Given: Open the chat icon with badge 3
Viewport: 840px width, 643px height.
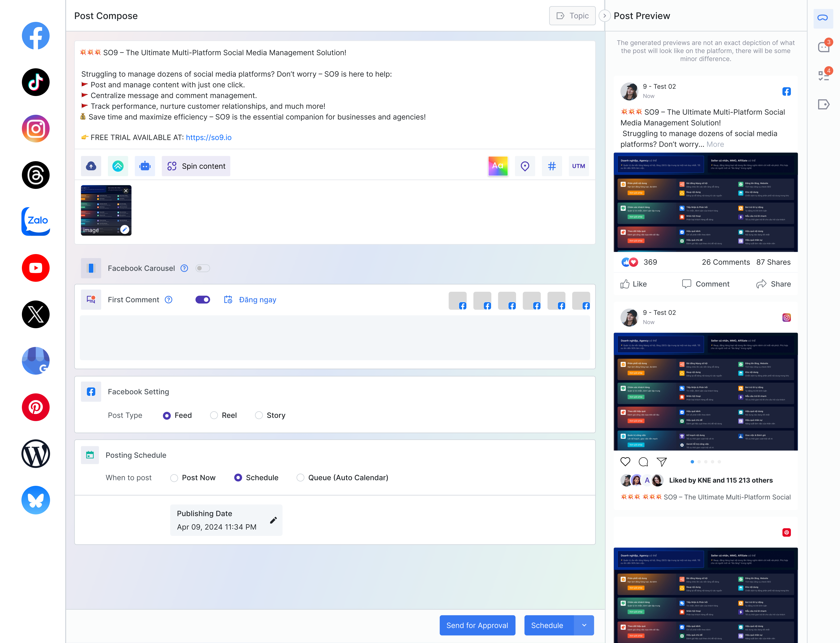Looking at the screenshot, I should (x=823, y=47).
